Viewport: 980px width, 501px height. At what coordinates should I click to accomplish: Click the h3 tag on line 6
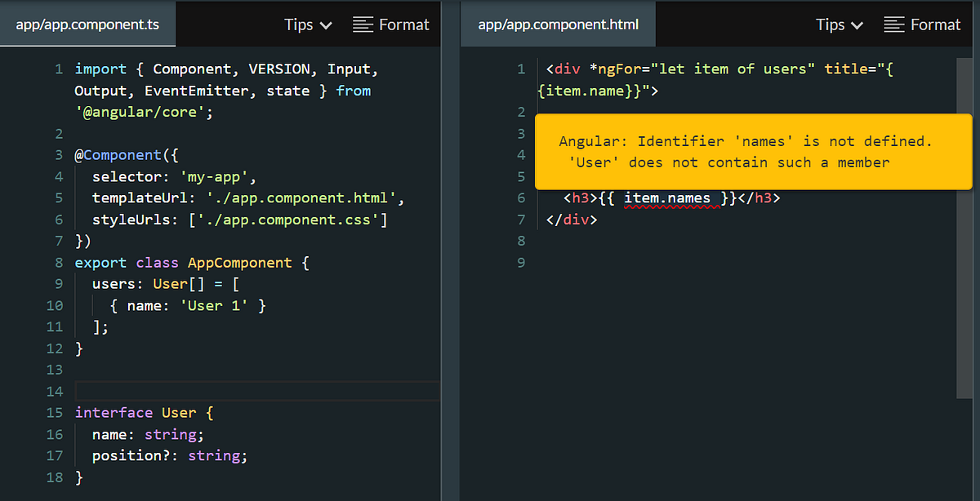[572, 197]
